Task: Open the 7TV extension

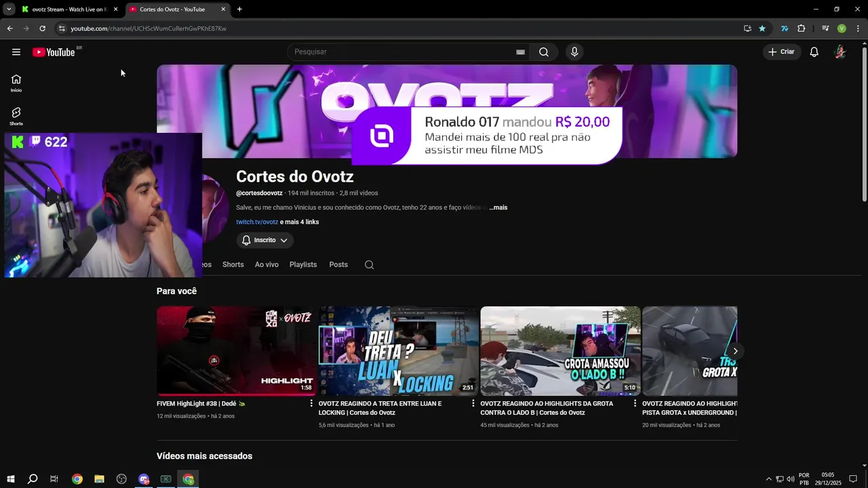Action: [785, 28]
